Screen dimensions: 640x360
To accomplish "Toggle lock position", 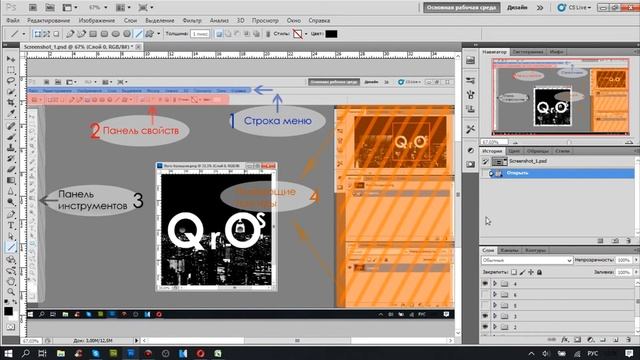I will tap(531, 272).
